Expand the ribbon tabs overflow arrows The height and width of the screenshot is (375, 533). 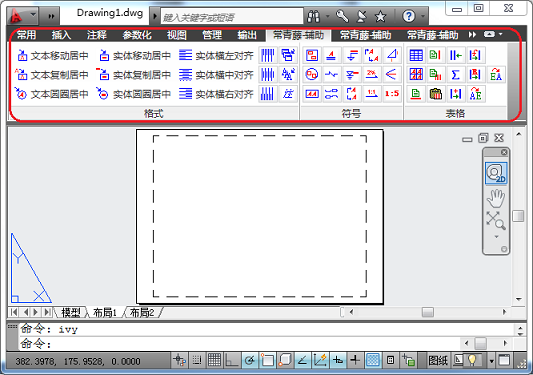(x=472, y=35)
